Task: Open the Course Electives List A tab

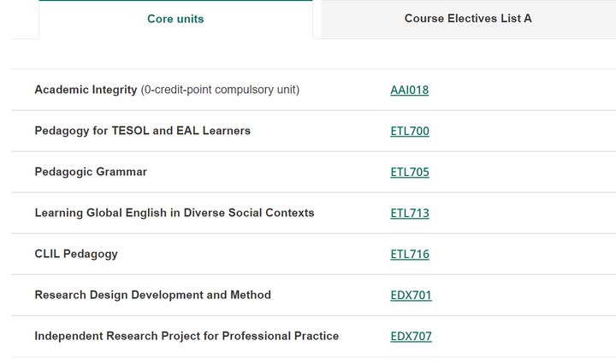Action: [x=468, y=19]
